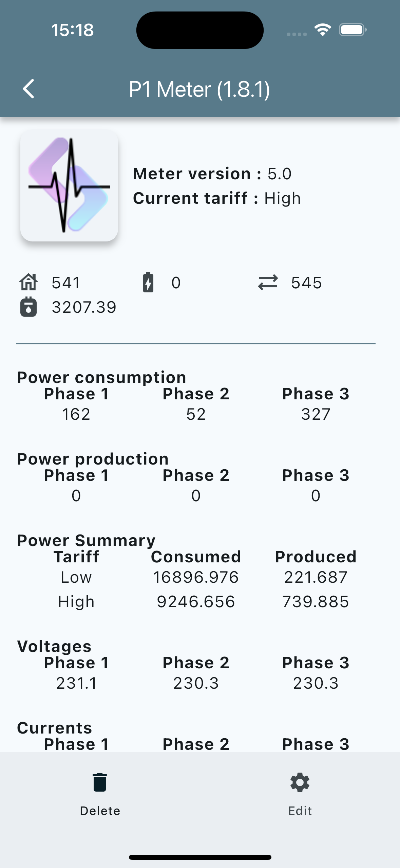Tap the 16896.976 low tariff consumed value

point(196,577)
